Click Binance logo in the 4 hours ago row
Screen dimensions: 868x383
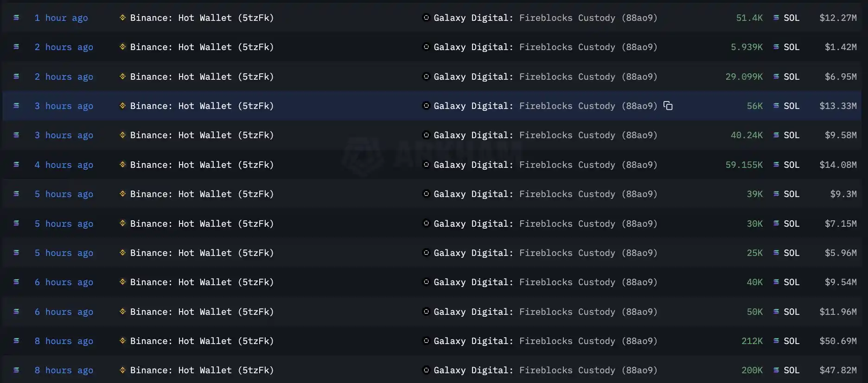(x=122, y=165)
